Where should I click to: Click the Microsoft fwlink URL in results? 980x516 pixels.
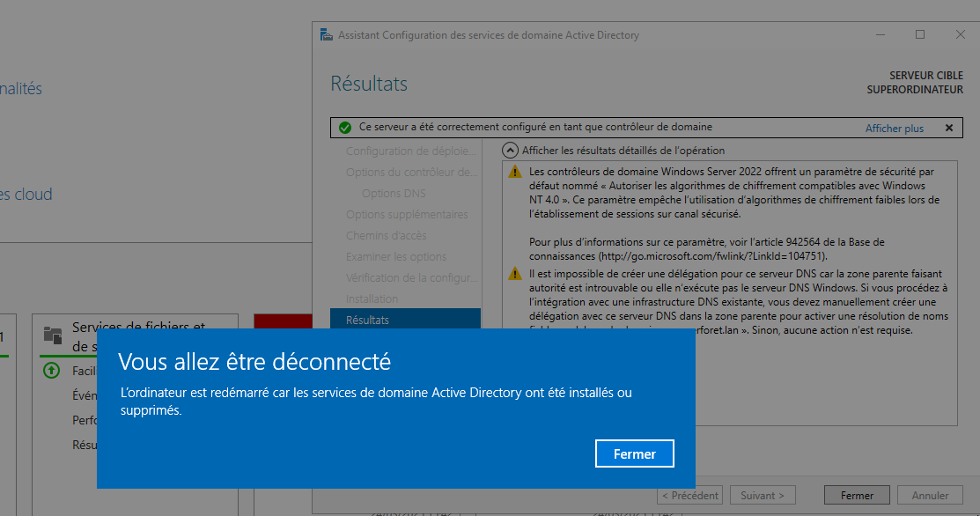(712, 256)
